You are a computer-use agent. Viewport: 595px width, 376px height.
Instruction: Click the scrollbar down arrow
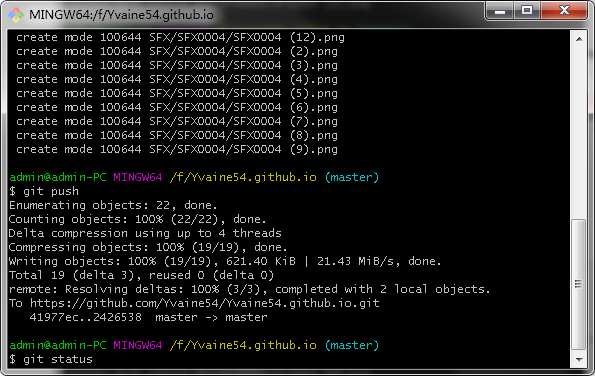coord(579,359)
